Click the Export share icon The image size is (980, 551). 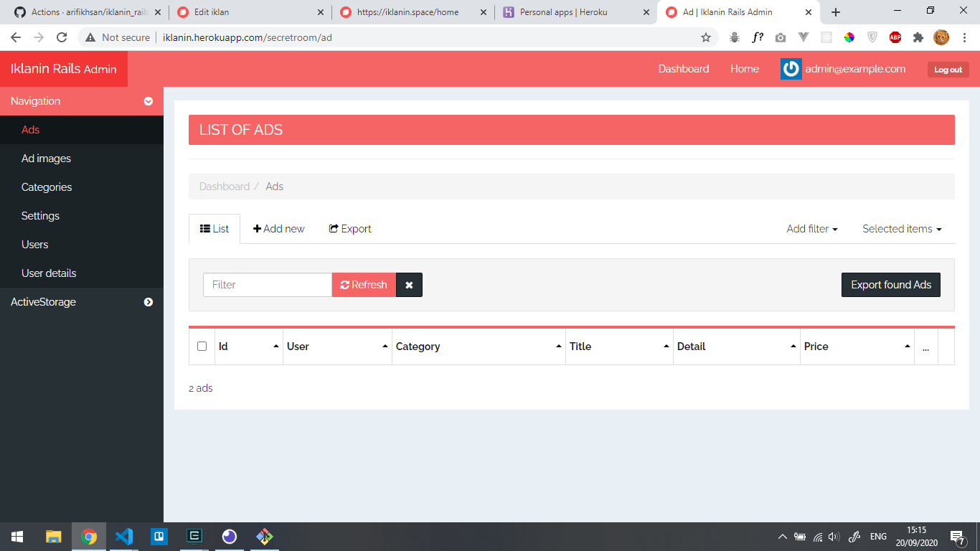pos(332,228)
